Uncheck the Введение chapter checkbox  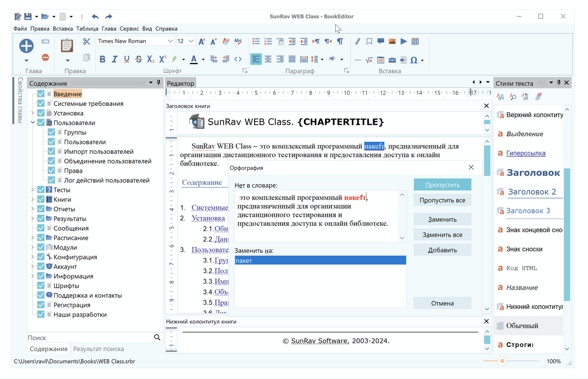(41, 94)
